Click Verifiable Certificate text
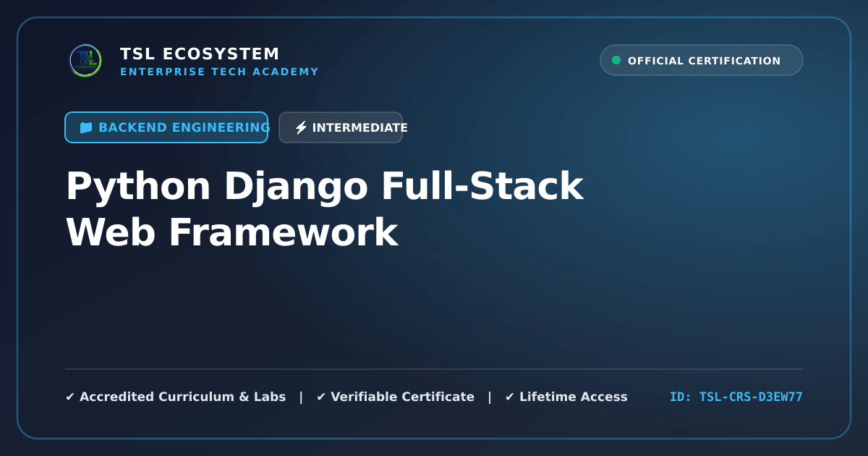Screen dimensions: 868x456 [x=402, y=397]
